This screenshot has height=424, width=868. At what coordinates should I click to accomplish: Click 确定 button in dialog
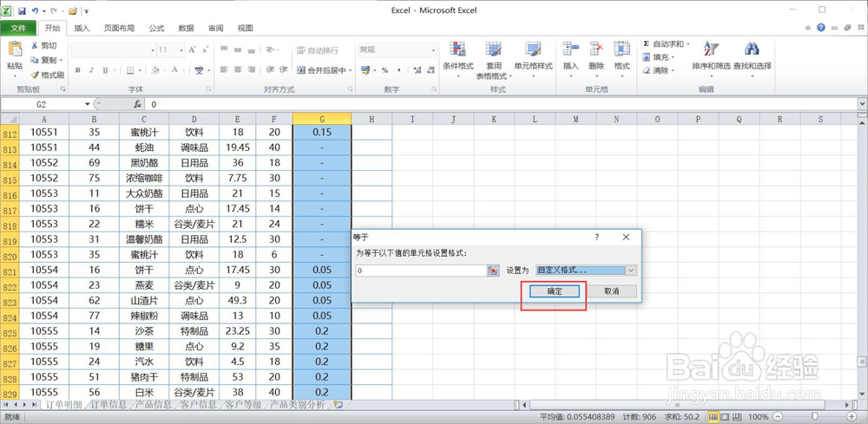pos(555,291)
